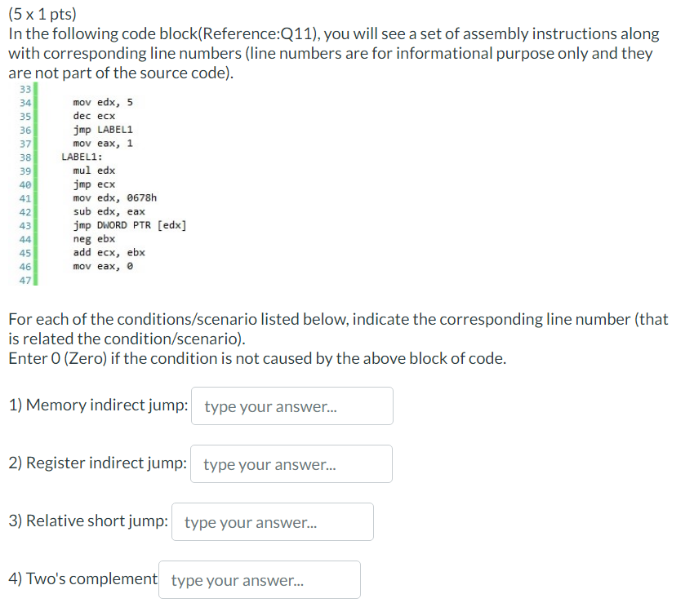This screenshot has height=616, width=694.
Task: Click the Two's complement answer field
Action: pyautogui.click(x=260, y=579)
